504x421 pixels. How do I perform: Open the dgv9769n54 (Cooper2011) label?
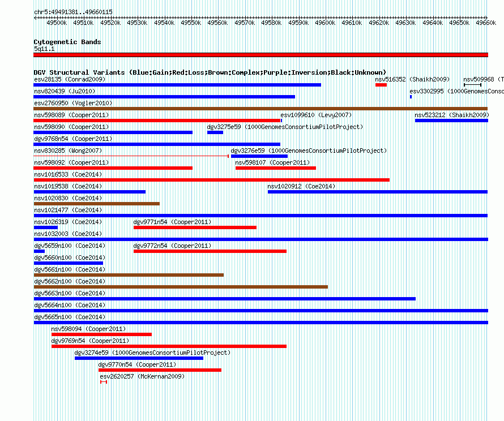90,341
